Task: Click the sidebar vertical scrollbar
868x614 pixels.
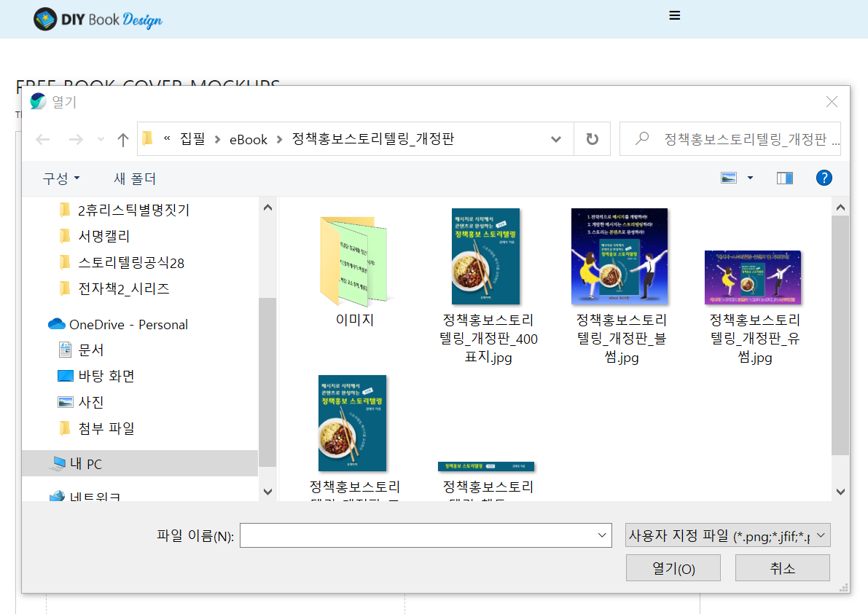Action: [267, 350]
